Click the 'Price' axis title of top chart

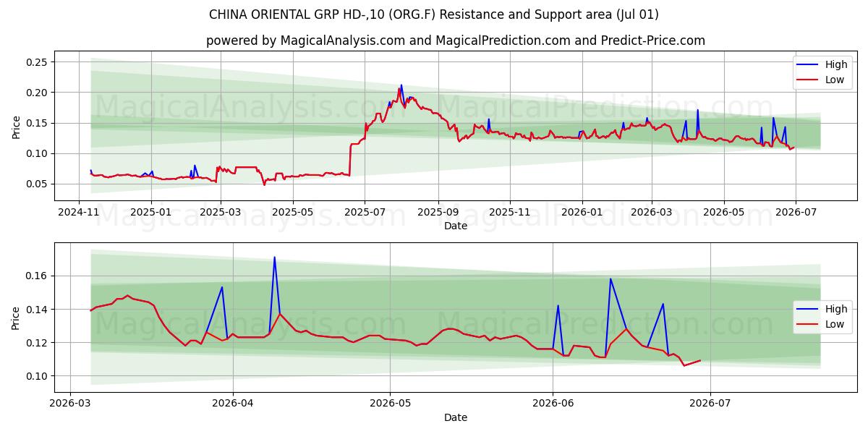coord(16,127)
